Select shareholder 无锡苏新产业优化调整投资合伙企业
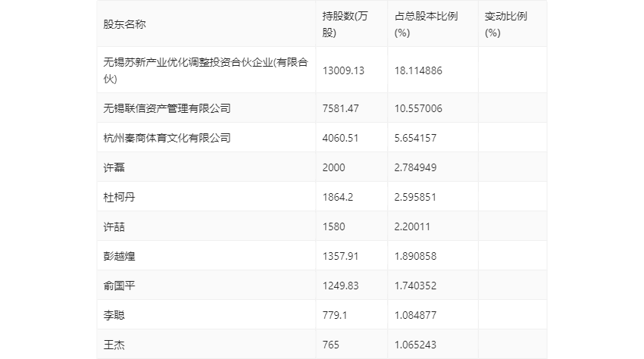 [205, 70]
